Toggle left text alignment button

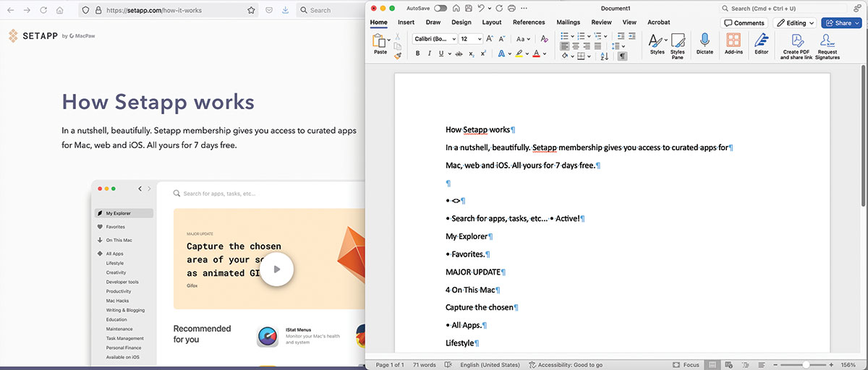[x=565, y=46]
